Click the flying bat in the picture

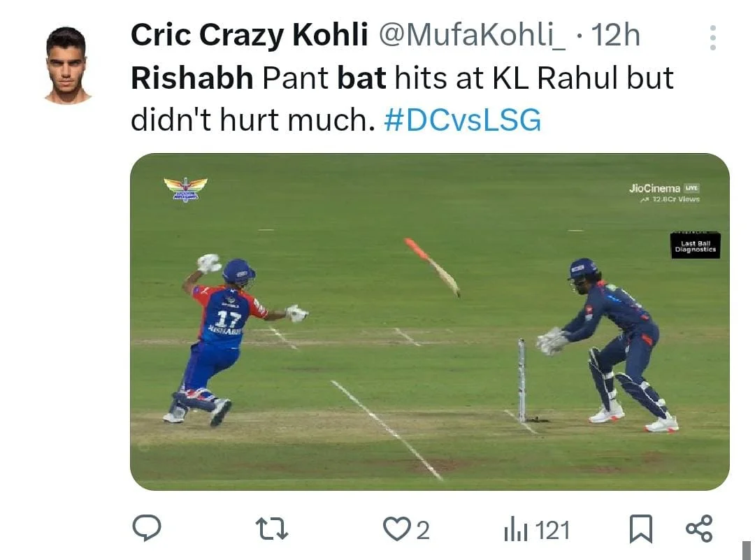point(432,266)
